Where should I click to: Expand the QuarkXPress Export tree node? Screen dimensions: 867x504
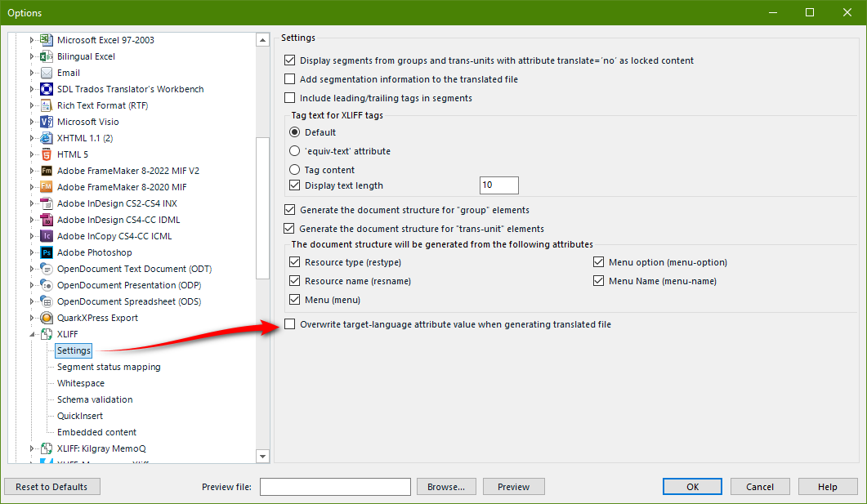[x=32, y=318]
